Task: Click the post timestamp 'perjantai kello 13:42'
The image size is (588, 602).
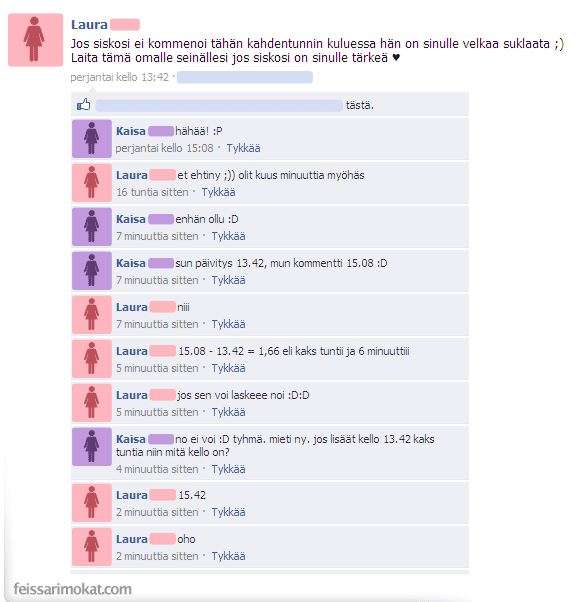Action: pos(119,77)
